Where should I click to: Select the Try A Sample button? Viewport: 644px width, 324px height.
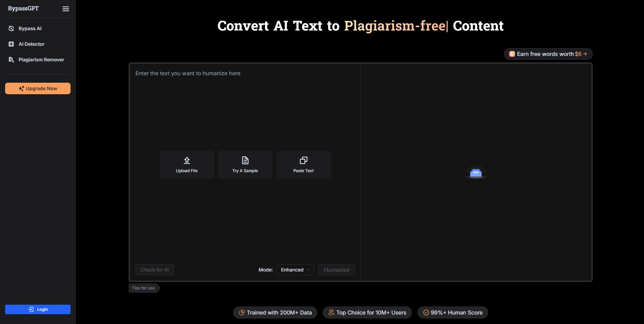(x=245, y=165)
